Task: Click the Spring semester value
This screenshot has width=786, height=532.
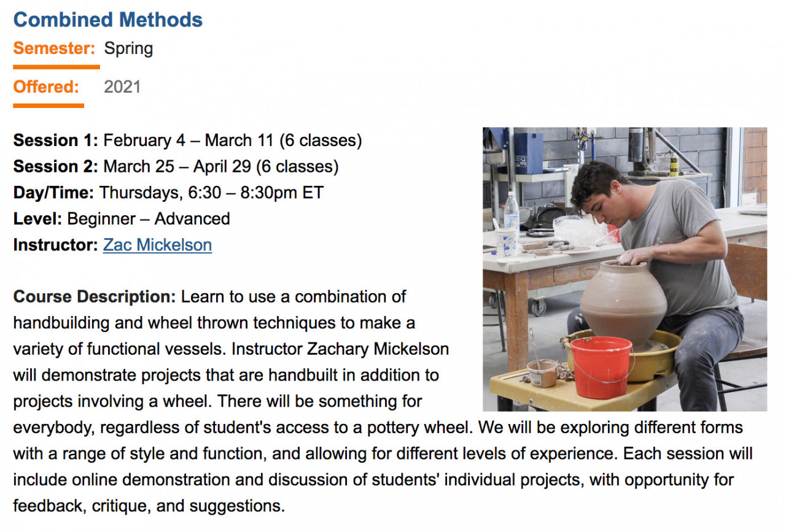Action: (x=128, y=48)
